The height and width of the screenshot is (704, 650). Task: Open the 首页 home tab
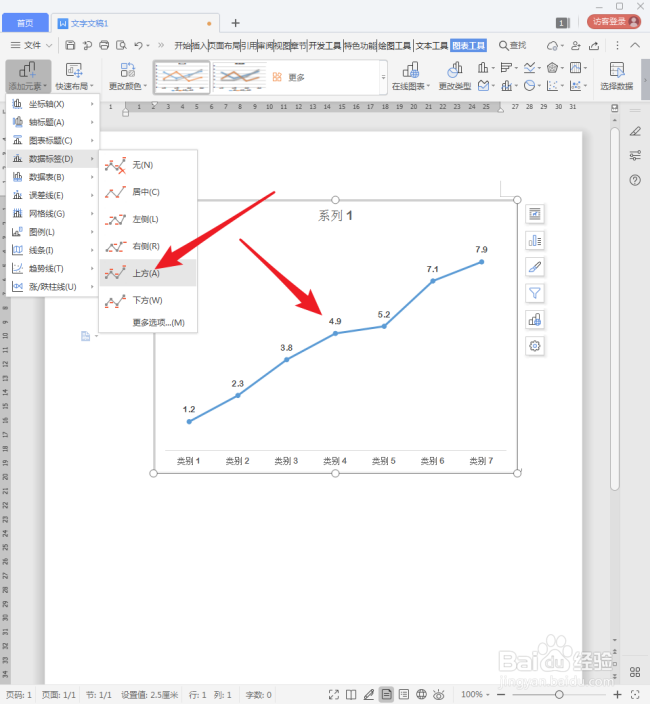pyautogui.click(x=25, y=23)
